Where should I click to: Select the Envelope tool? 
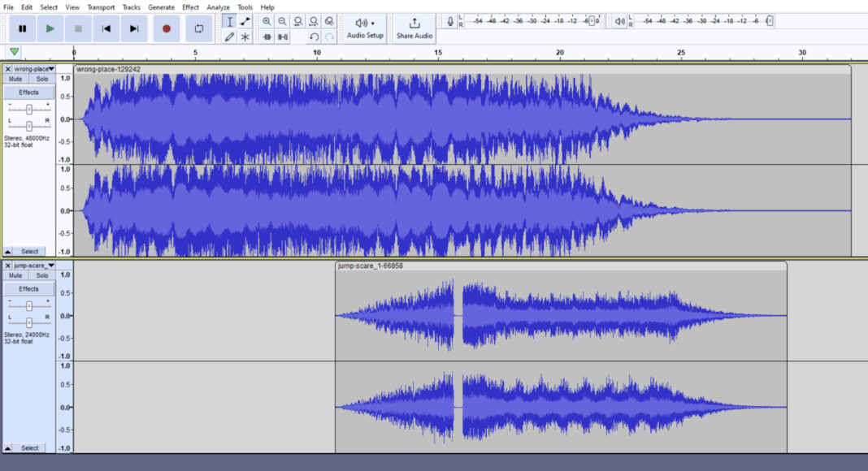246,21
